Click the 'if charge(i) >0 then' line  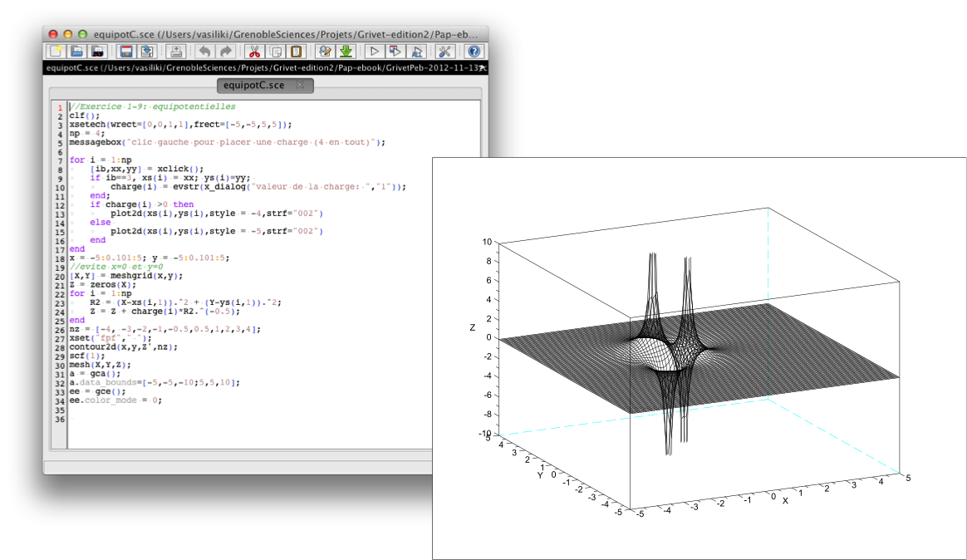tap(142, 204)
